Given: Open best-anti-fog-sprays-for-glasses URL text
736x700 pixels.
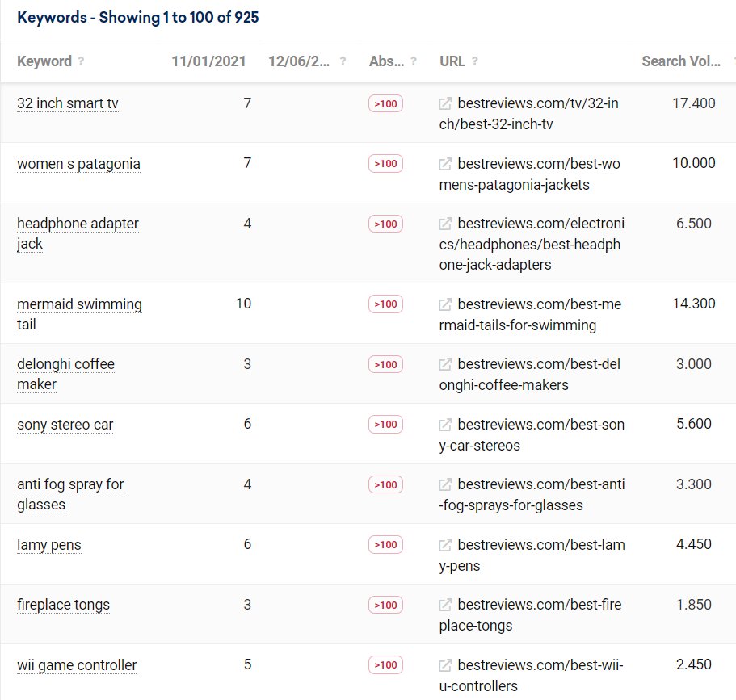Looking at the screenshot, I should point(532,494).
